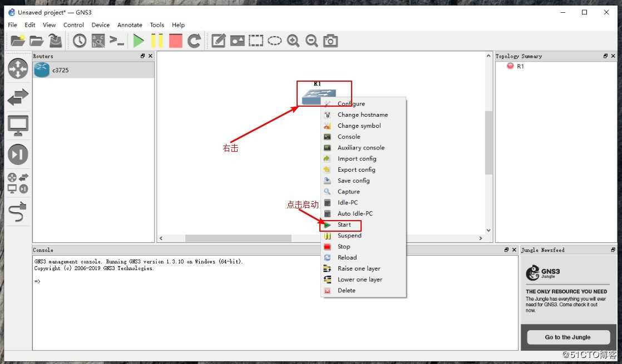The width and height of the screenshot is (622, 364).
Task: Browse end devices monitor icon
Action: [18, 126]
